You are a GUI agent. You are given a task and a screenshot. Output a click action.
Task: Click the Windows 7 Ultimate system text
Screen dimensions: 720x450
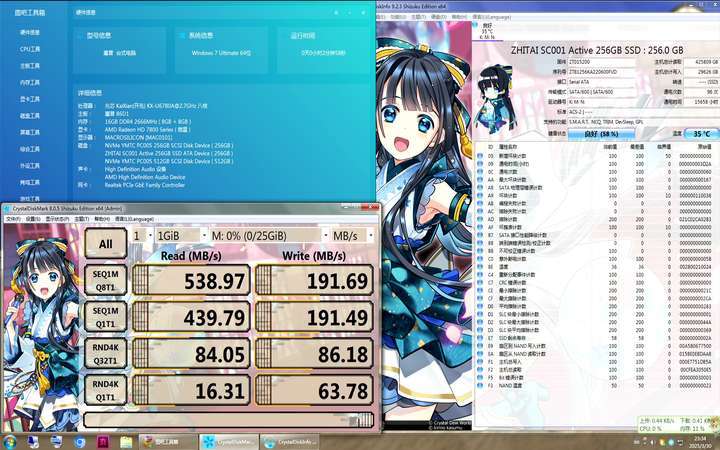(221, 53)
